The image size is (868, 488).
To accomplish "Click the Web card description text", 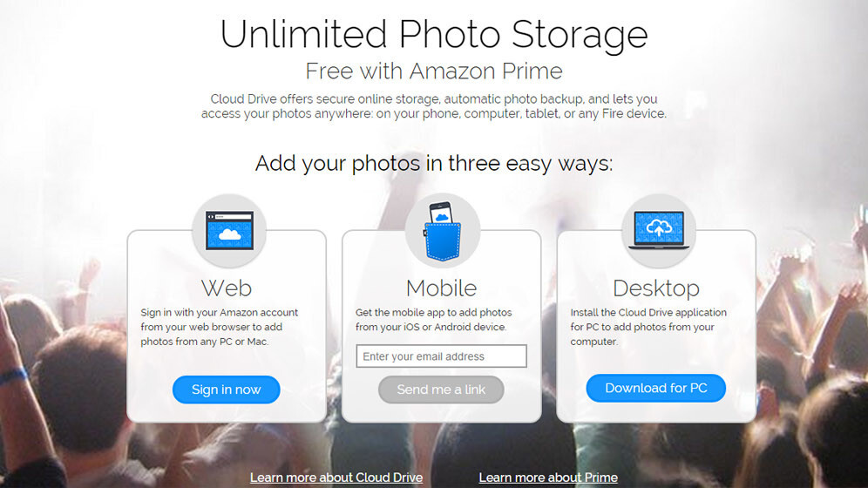I will pyautogui.click(x=220, y=327).
